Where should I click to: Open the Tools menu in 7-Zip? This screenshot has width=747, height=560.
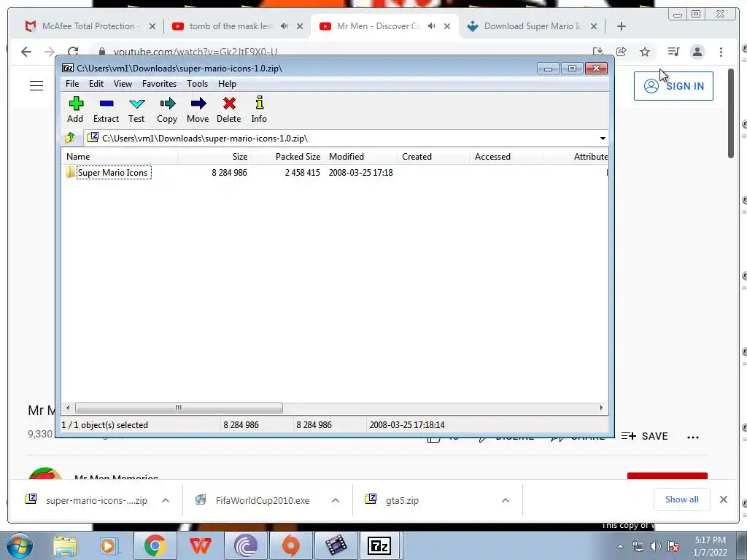[197, 84]
